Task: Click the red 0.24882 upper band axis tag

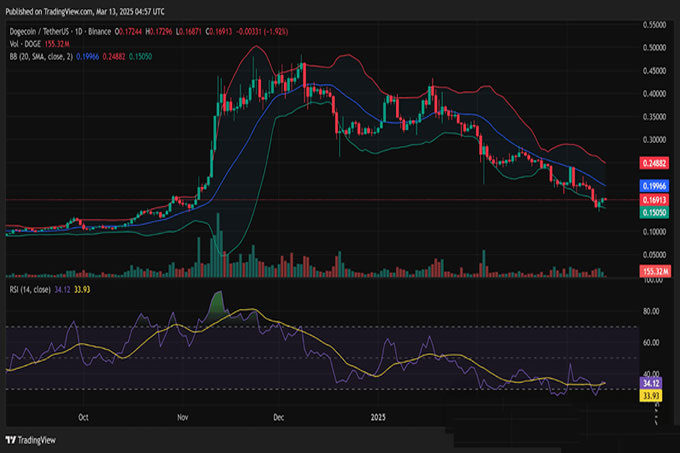Action: pos(654,163)
